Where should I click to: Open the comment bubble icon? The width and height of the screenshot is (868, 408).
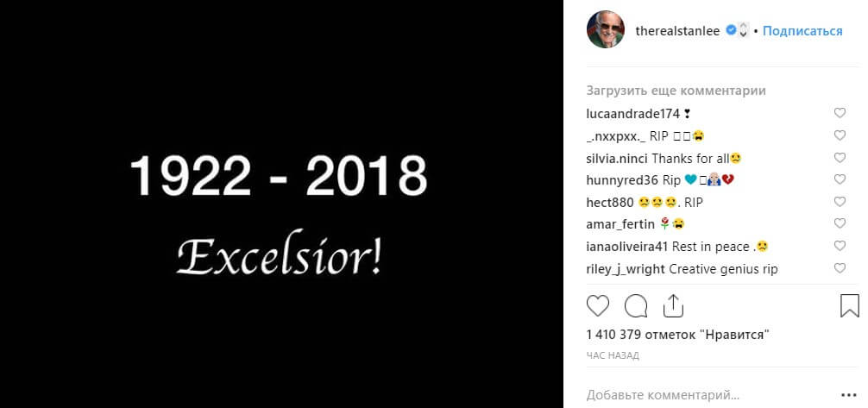[636, 305]
